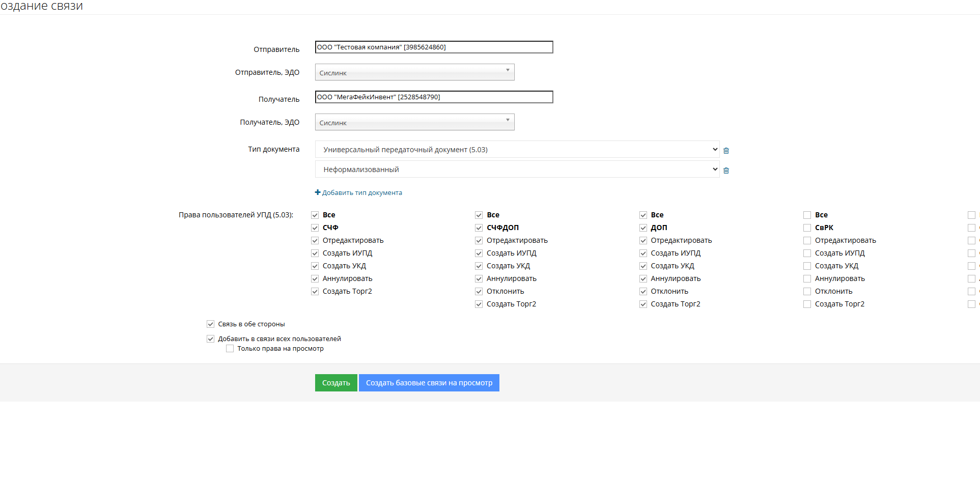Enable the СвРК checkbox

tap(807, 228)
